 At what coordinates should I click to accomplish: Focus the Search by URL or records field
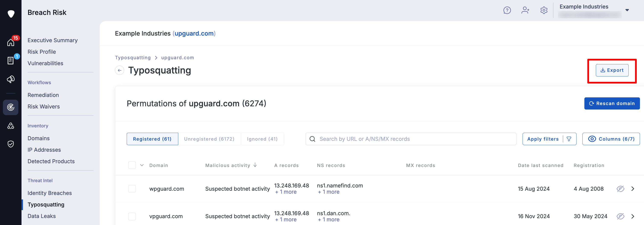pos(411,139)
